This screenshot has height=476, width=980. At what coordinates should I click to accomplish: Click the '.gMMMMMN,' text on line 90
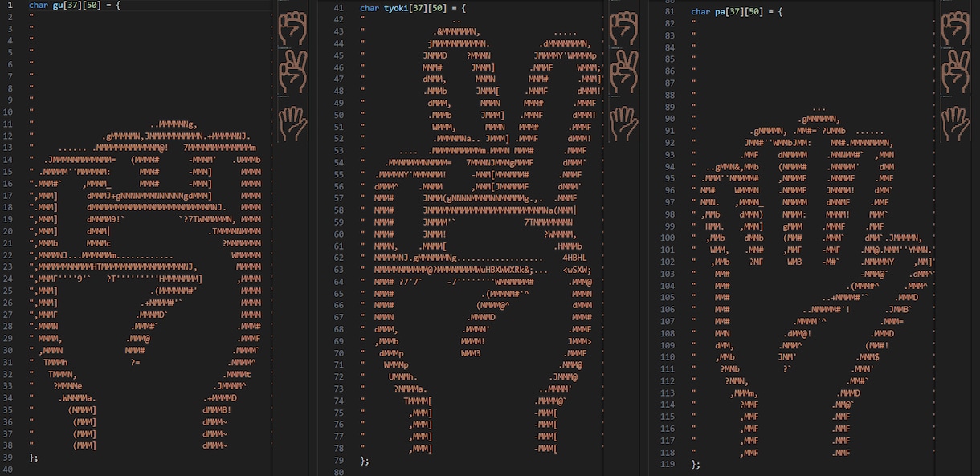(818, 119)
